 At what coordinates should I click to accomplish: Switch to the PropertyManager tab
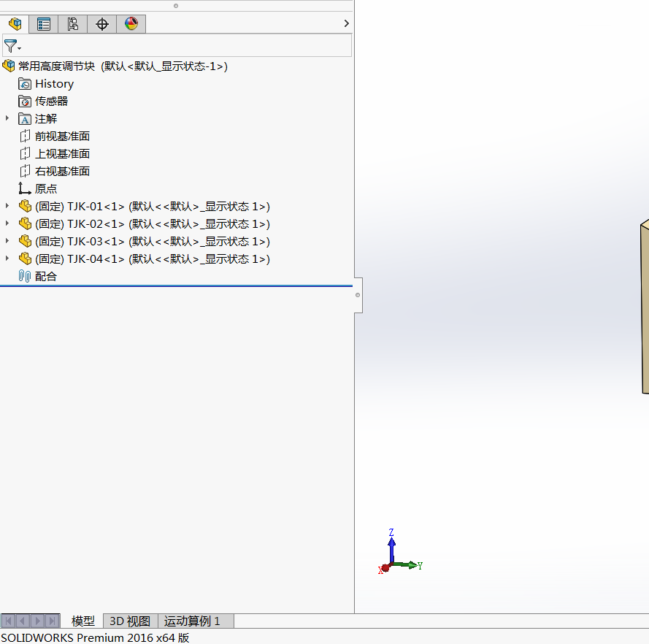(44, 24)
